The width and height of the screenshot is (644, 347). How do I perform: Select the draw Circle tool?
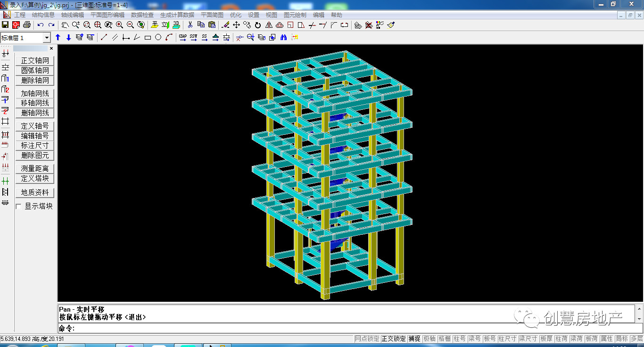coord(158,37)
